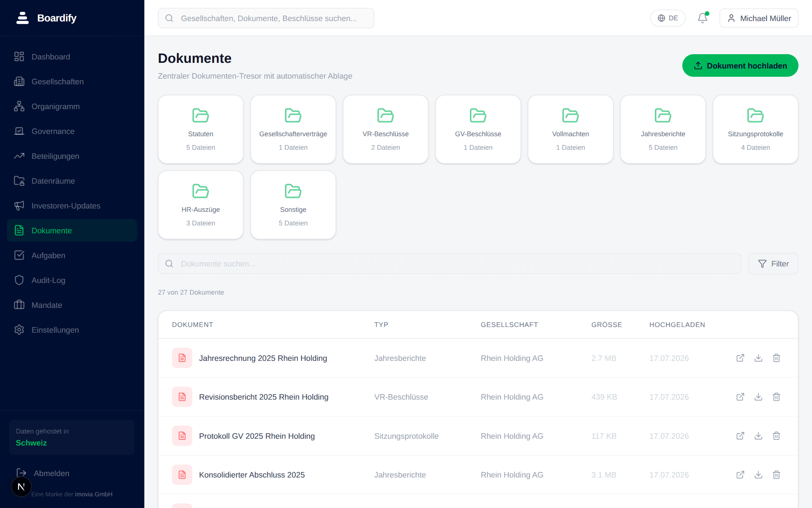Go to Dashboard in sidebar
The width and height of the screenshot is (812, 508).
(72, 56)
